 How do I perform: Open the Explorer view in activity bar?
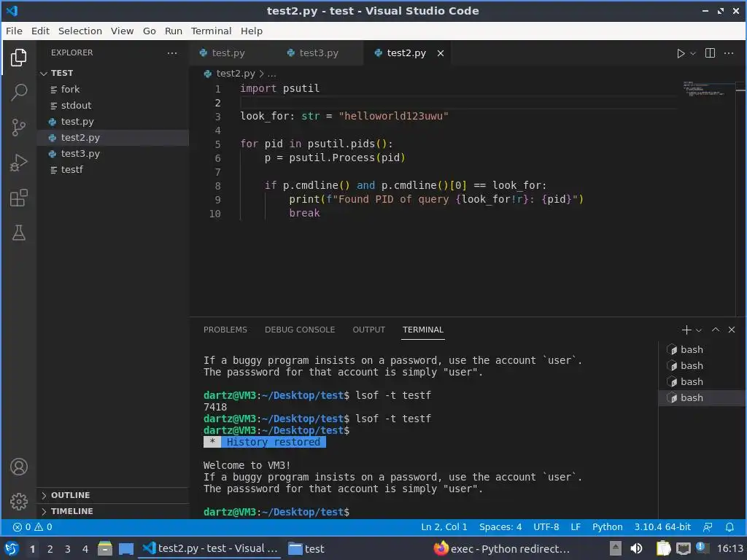tap(18, 58)
